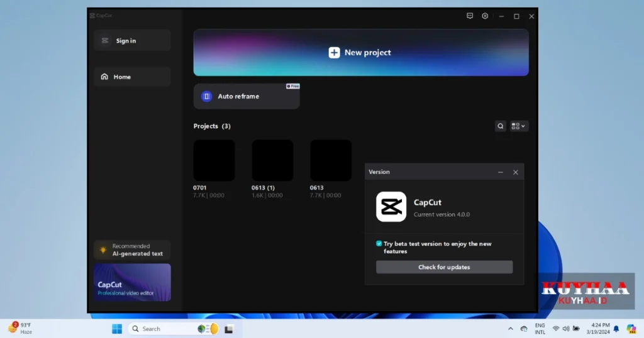Click the Recommended lightbulb icon
Image resolution: width=644 pixels, height=338 pixels.
click(x=103, y=250)
